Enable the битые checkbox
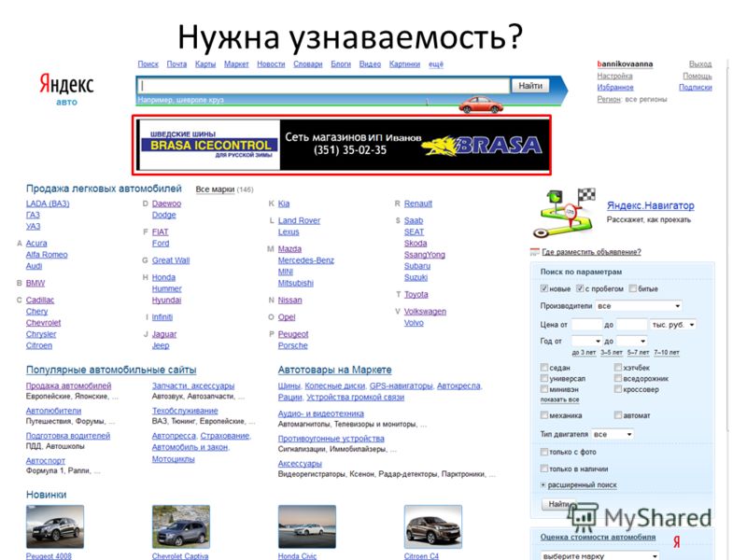This screenshot has width=747, height=560. [x=633, y=288]
